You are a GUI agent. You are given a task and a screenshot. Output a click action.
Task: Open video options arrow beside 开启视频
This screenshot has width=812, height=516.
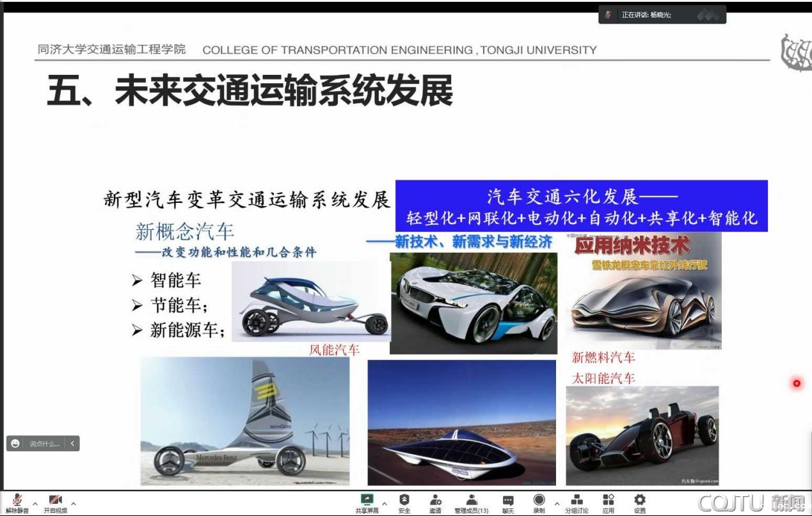tap(74, 503)
